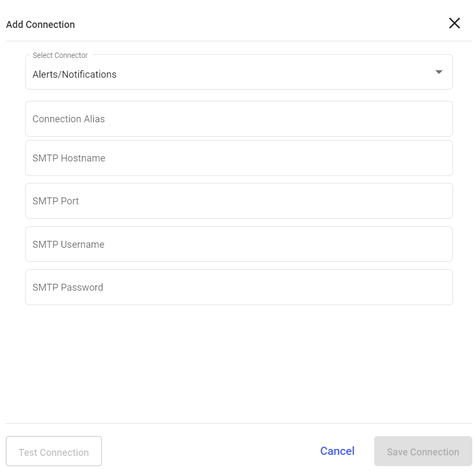Screen dimensions: 476x472
Task: Click the SMTP Password placeholder text
Action: pyautogui.click(x=68, y=287)
